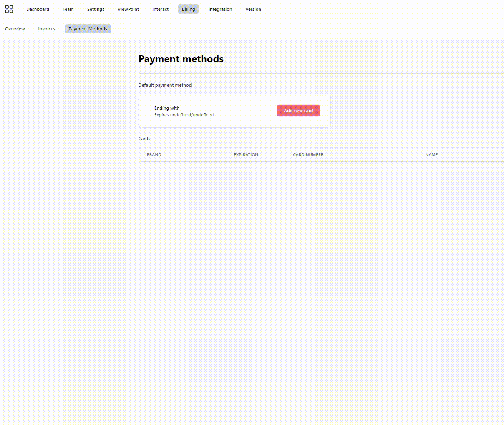Click the NAME column header

pos(431,155)
